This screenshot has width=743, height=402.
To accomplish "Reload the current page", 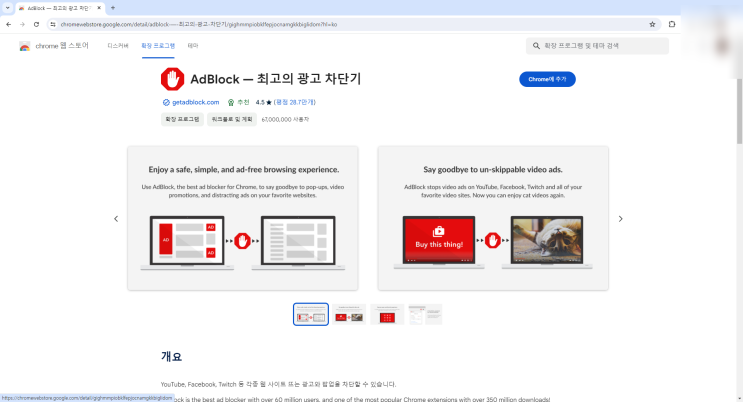I will pyautogui.click(x=36, y=24).
